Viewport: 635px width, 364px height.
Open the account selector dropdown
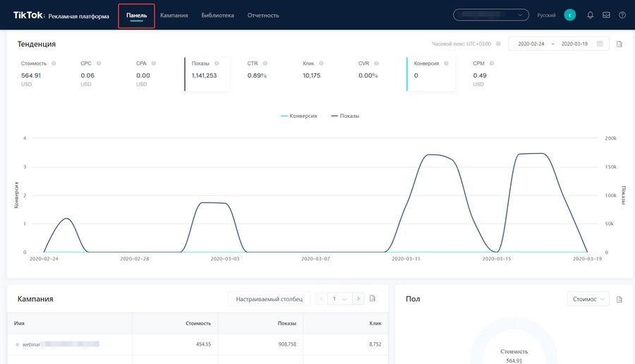(491, 15)
